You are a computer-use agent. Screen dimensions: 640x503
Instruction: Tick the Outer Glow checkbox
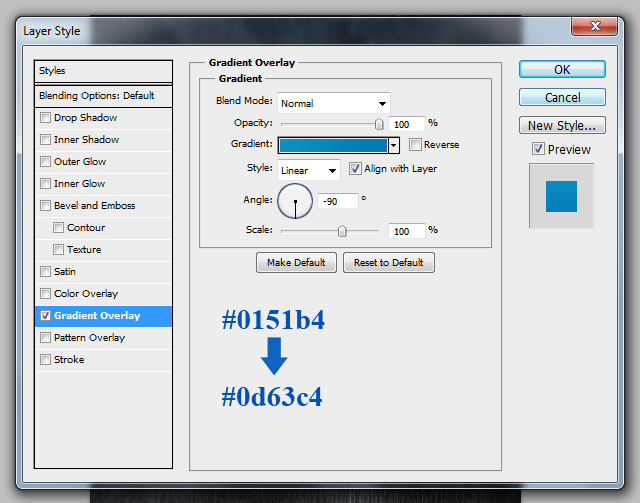point(45,162)
